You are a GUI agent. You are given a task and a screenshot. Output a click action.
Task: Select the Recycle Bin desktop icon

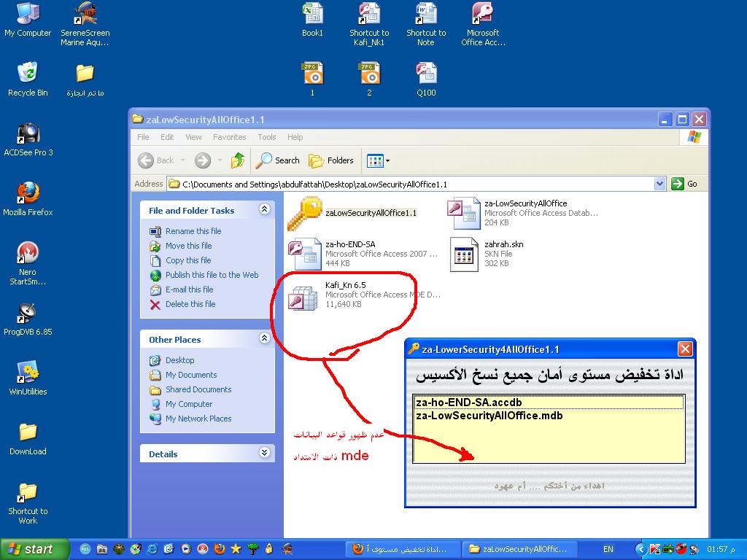(28, 79)
